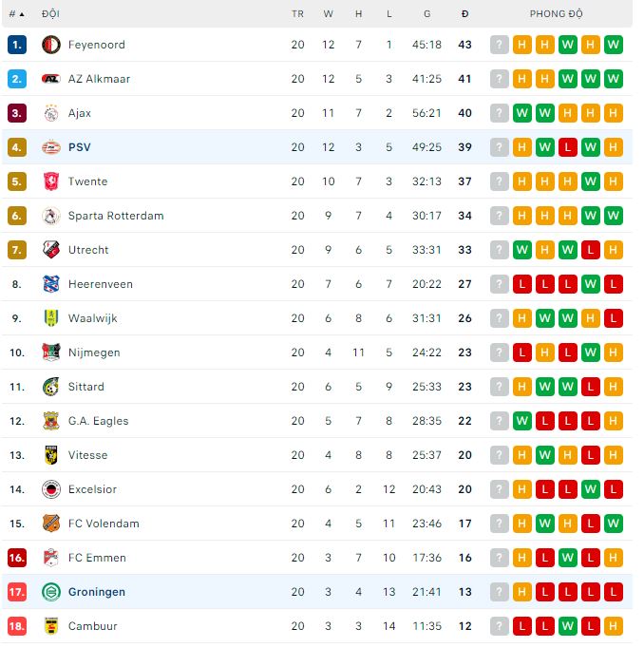
Task: Click the PSV club logo
Action: tap(51, 147)
